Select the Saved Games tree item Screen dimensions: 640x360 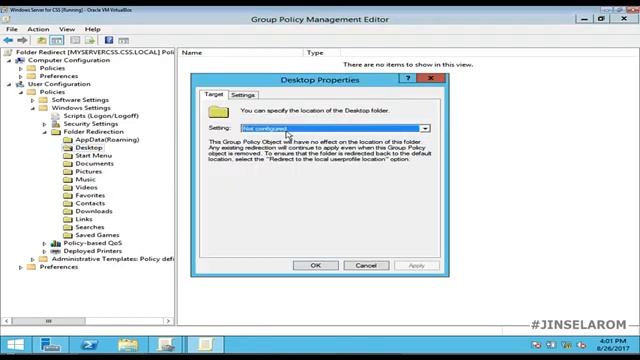pos(97,235)
